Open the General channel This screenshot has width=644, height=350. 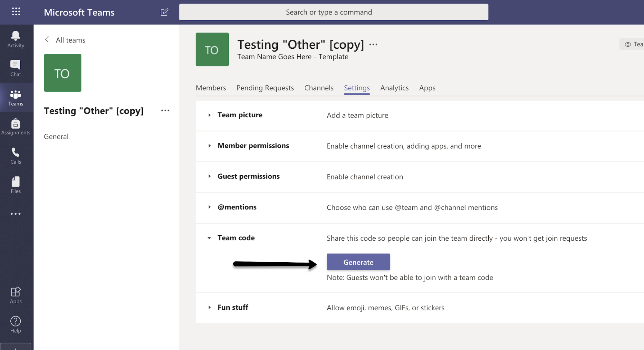pyautogui.click(x=56, y=136)
